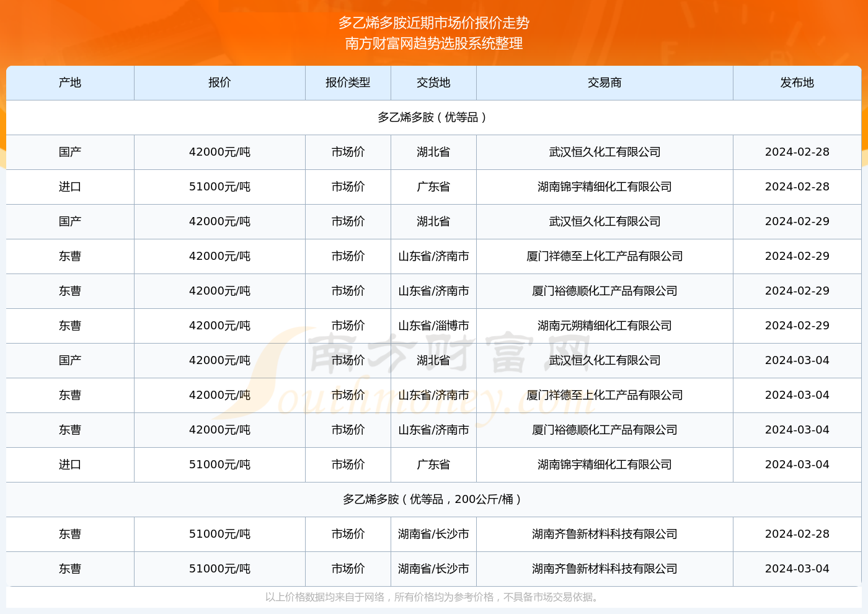Click 厦门祥德至上化工产品有限公司 in the 2024-02-29 row
Viewport: 868px width, 614px height.
click(604, 256)
